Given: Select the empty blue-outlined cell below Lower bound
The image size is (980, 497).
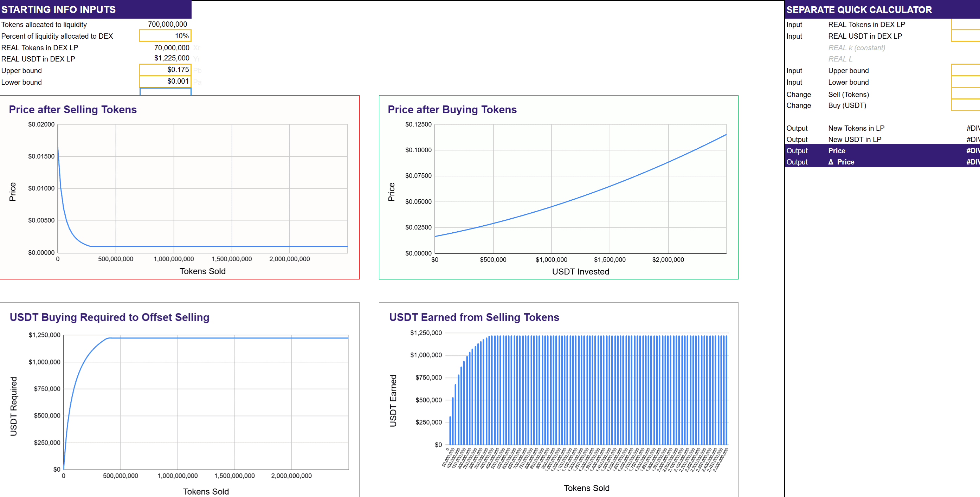Looking at the screenshot, I should pyautogui.click(x=165, y=92).
